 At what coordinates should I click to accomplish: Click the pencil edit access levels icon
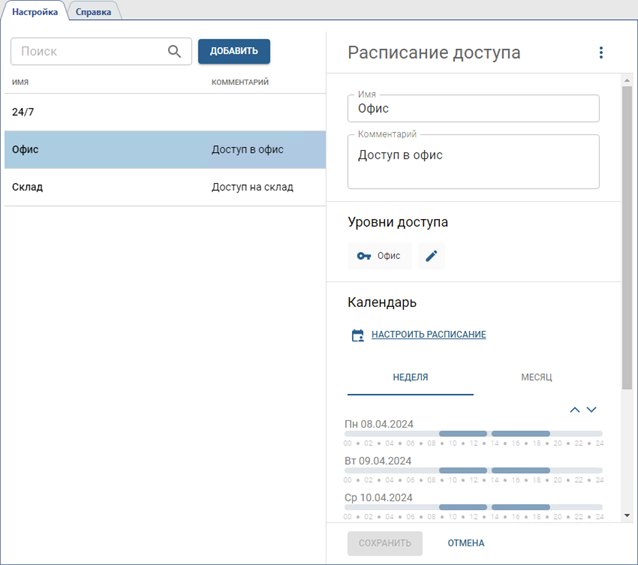pos(431,256)
